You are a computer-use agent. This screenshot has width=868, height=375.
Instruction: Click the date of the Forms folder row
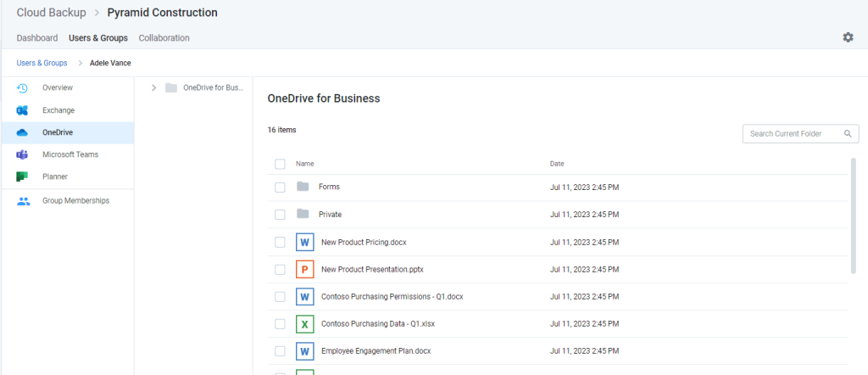pos(585,187)
